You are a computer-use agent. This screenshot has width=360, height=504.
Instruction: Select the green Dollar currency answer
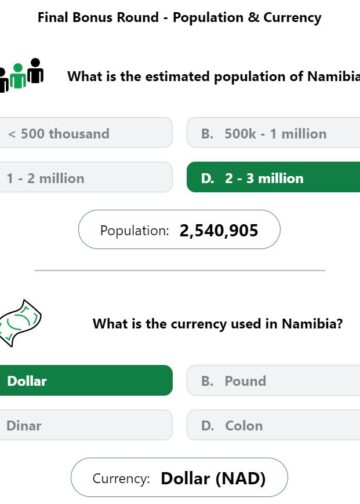tap(86, 380)
